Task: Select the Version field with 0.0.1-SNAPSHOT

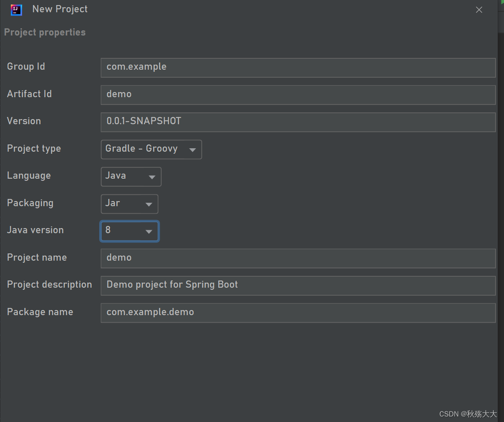Action: [x=295, y=122]
